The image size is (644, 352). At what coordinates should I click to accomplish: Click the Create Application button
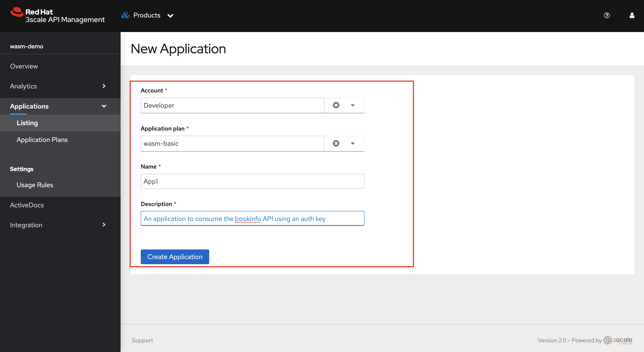pos(175,257)
